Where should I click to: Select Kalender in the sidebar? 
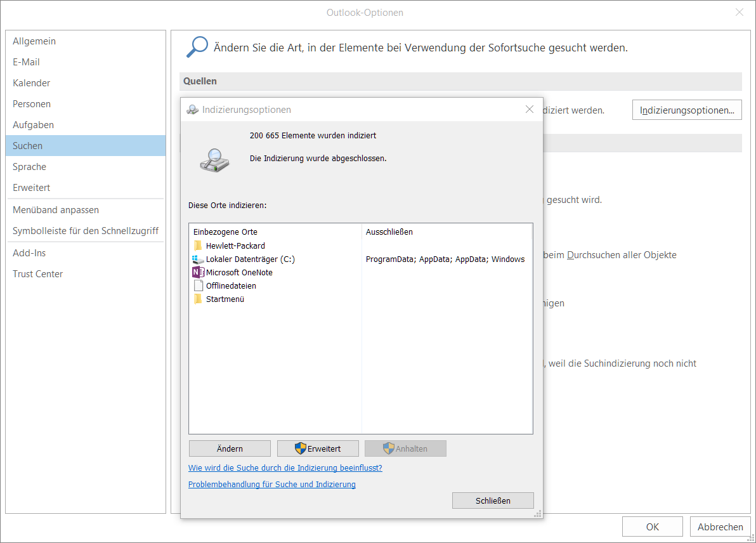(32, 83)
